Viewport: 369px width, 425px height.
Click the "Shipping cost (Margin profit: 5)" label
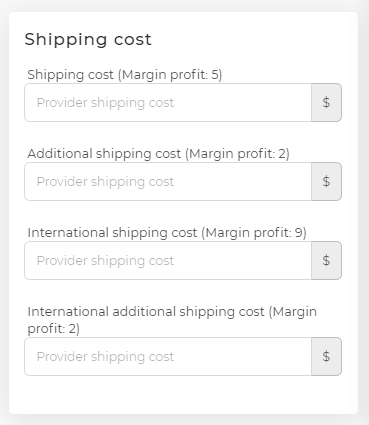coord(125,75)
